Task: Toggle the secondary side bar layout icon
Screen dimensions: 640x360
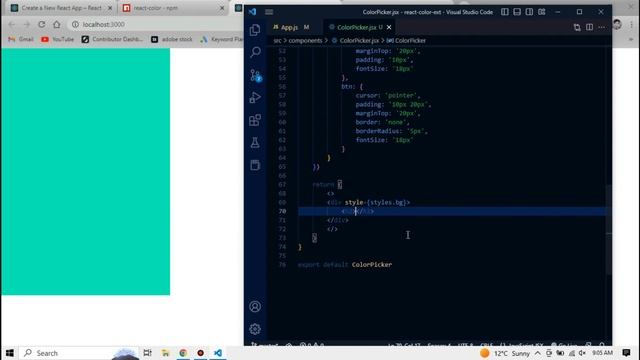Action: (529, 12)
